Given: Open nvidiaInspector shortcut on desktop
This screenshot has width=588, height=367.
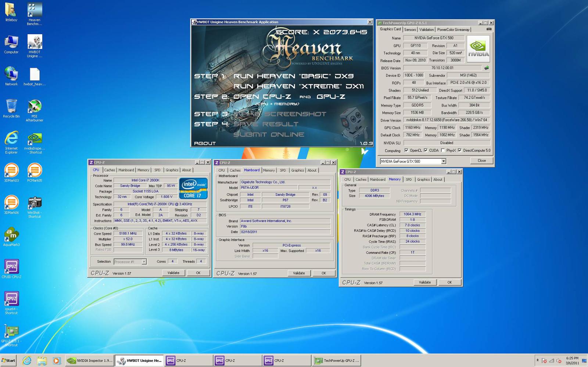Looking at the screenshot, I should (34, 142).
